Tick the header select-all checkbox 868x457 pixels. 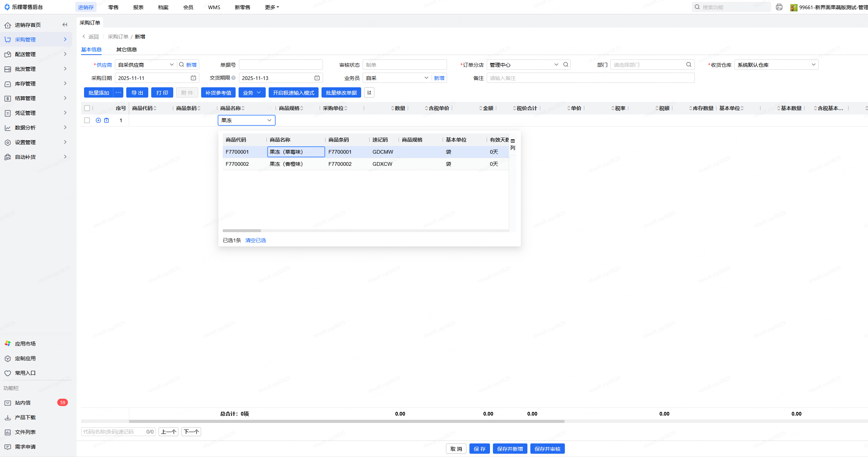[87, 108]
